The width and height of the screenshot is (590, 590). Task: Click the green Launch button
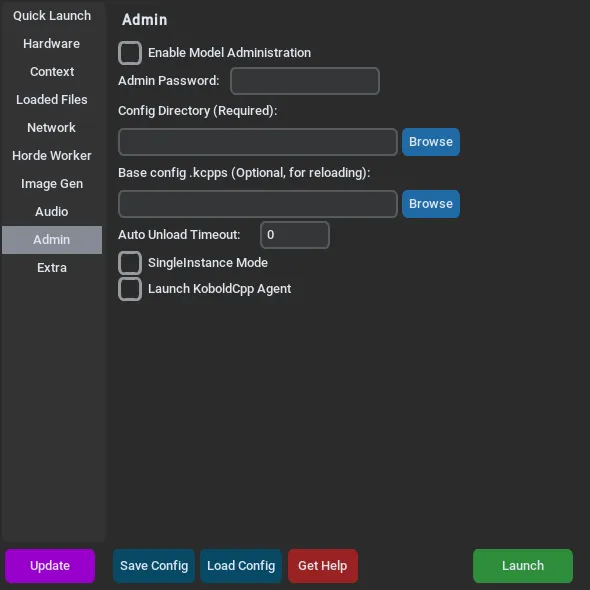(x=523, y=566)
